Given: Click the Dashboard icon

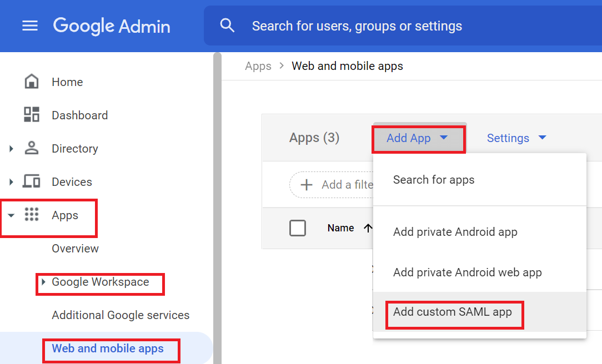Looking at the screenshot, I should pos(32,115).
